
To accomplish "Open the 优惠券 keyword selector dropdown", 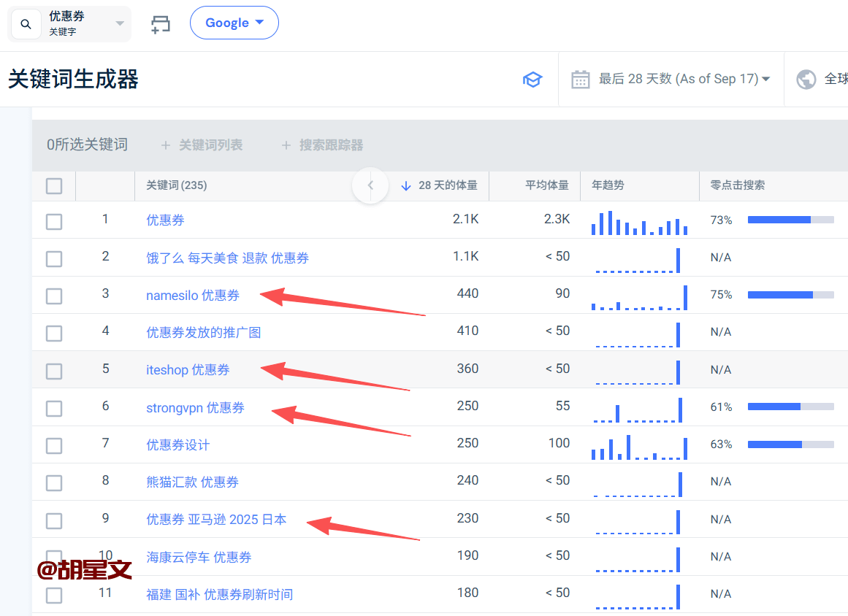I will coord(120,24).
